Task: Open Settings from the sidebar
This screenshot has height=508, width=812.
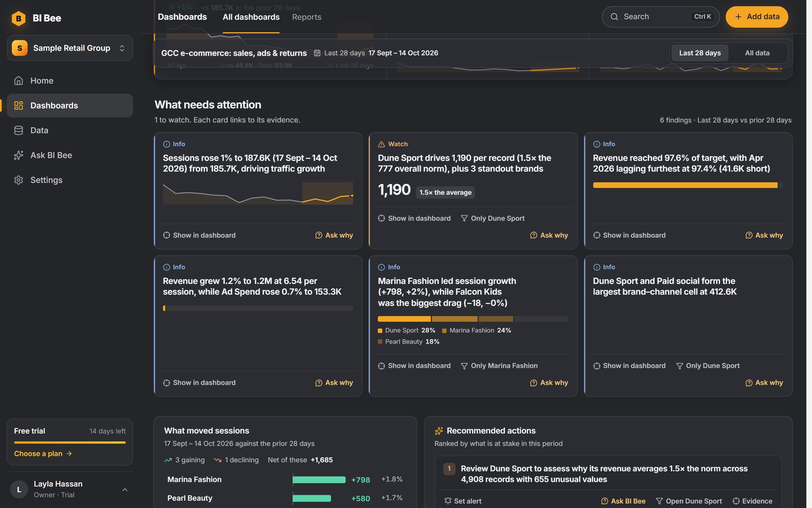Action: tap(70, 180)
